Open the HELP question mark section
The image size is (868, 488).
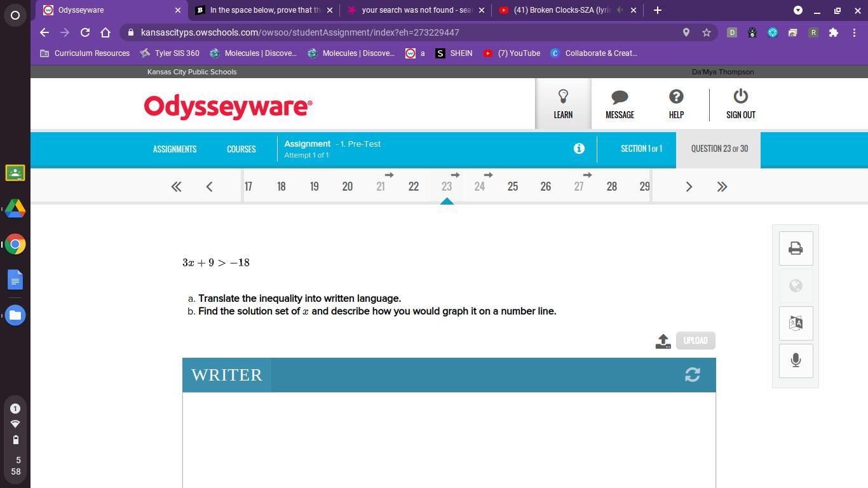point(676,104)
